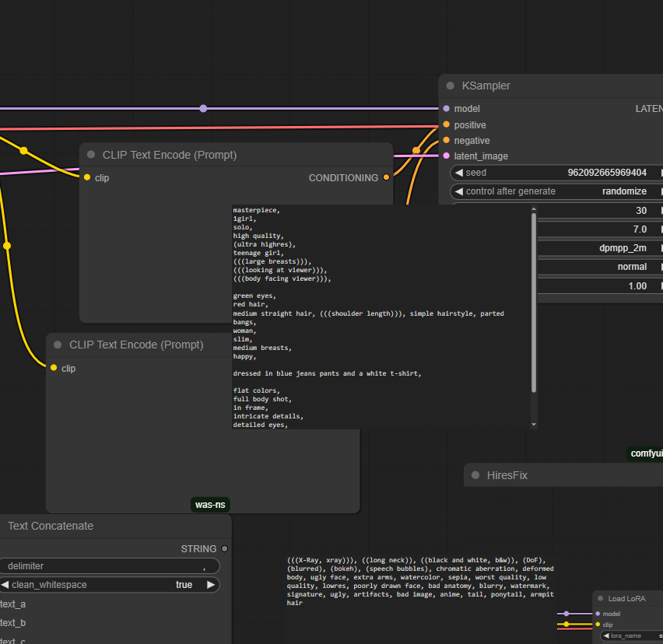The image size is (663, 644).
Task: Collapse the KSampler node via its dot
Action: pyautogui.click(x=451, y=86)
